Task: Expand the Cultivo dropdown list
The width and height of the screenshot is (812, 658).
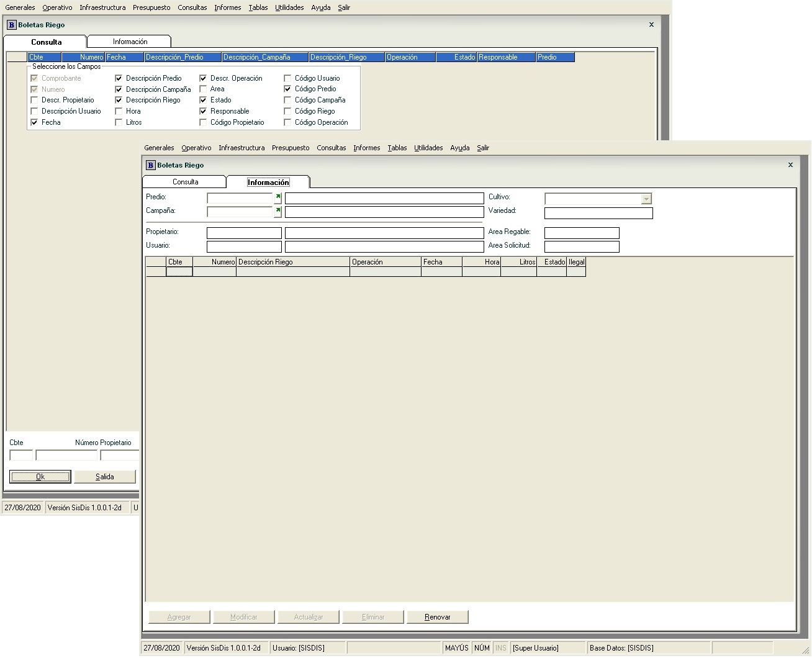Action: (x=646, y=199)
